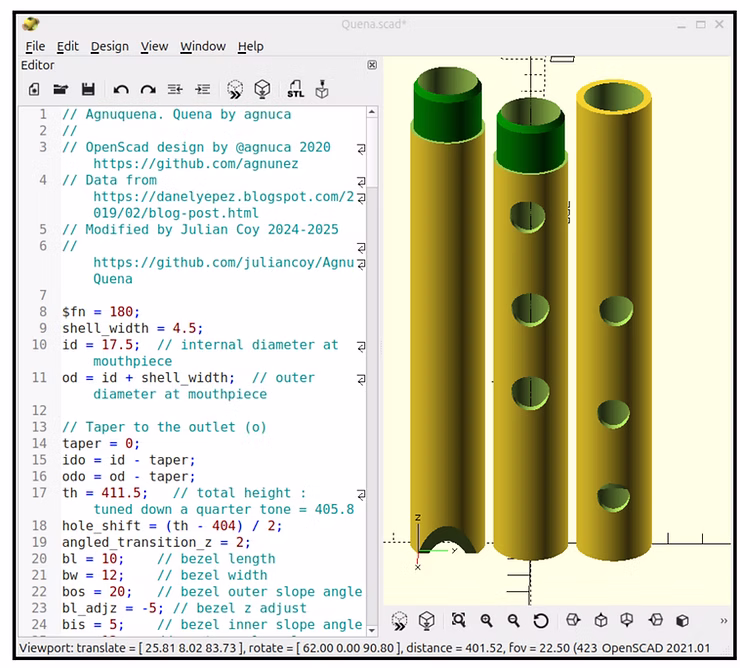Reset the 3D view orientation
The image size is (740, 668).
click(541, 621)
